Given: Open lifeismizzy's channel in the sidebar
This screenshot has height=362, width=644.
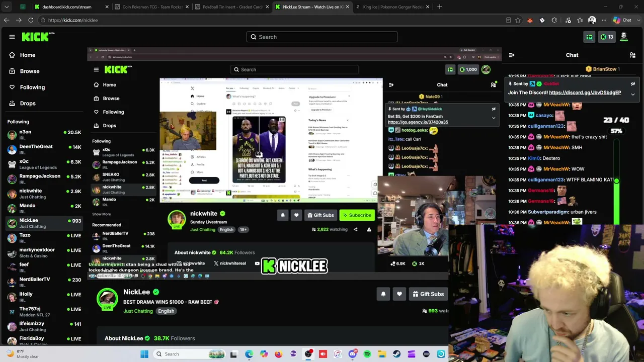Looking at the screenshot, I should (x=43, y=326).
